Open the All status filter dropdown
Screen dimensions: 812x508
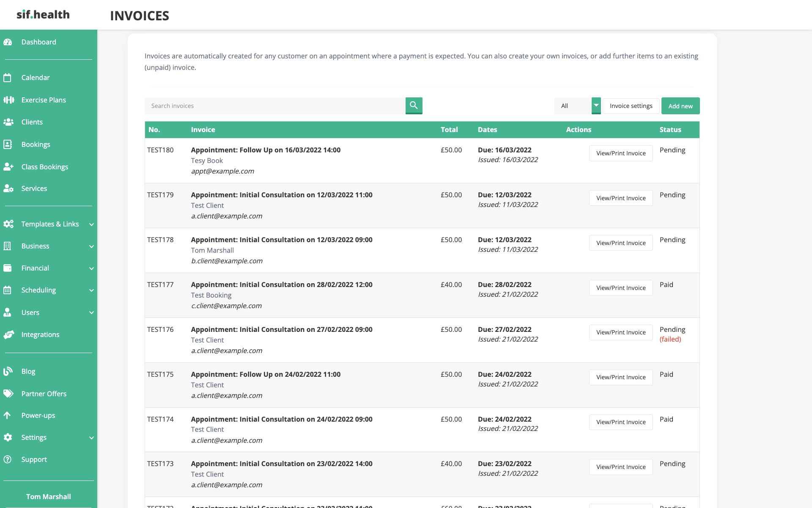(x=577, y=106)
